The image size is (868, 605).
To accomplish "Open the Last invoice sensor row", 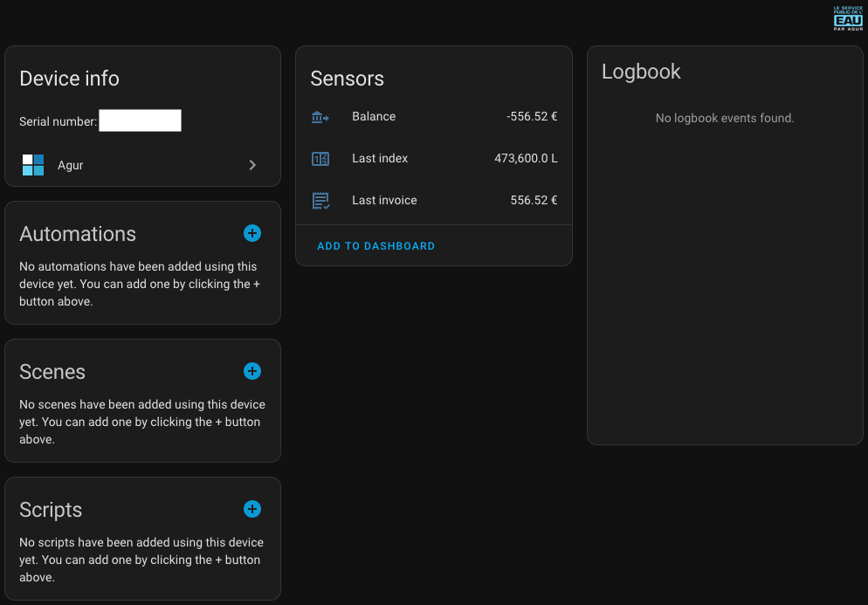I will (434, 201).
